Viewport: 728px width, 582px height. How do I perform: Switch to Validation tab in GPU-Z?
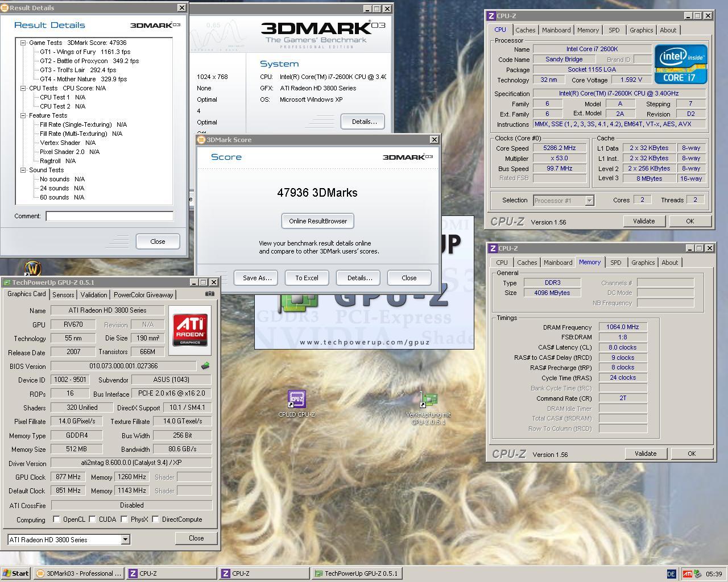click(x=93, y=294)
